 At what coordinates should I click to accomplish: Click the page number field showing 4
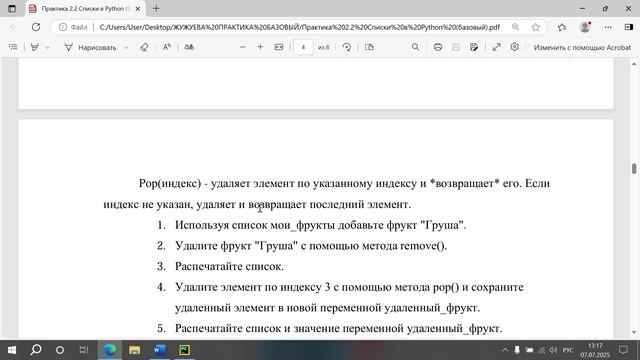(x=303, y=47)
